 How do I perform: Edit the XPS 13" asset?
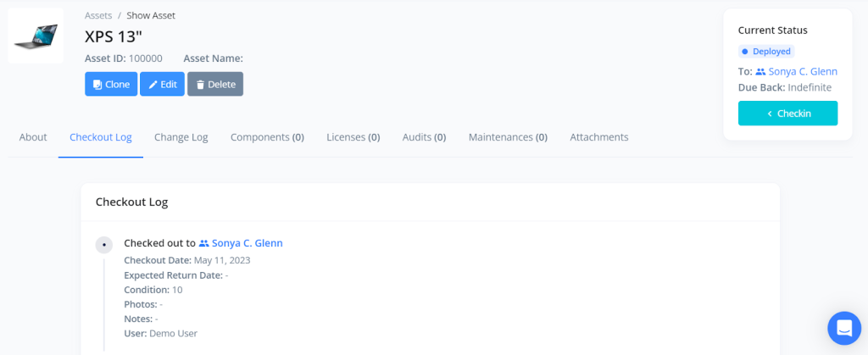[x=162, y=84]
